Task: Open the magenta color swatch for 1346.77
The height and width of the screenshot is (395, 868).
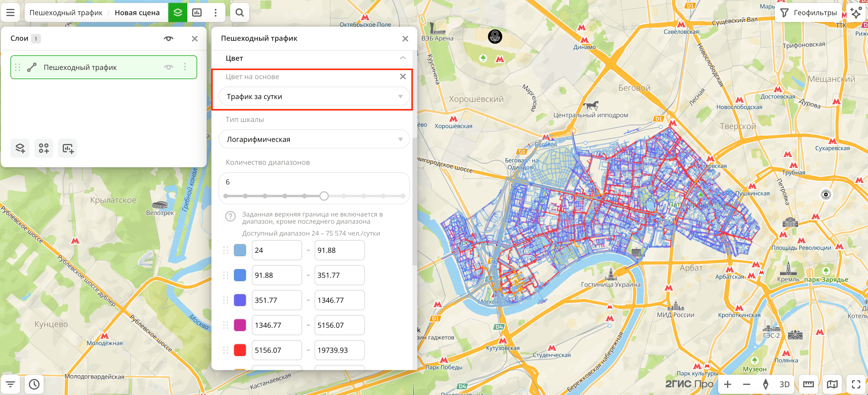Action: (240, 325)
